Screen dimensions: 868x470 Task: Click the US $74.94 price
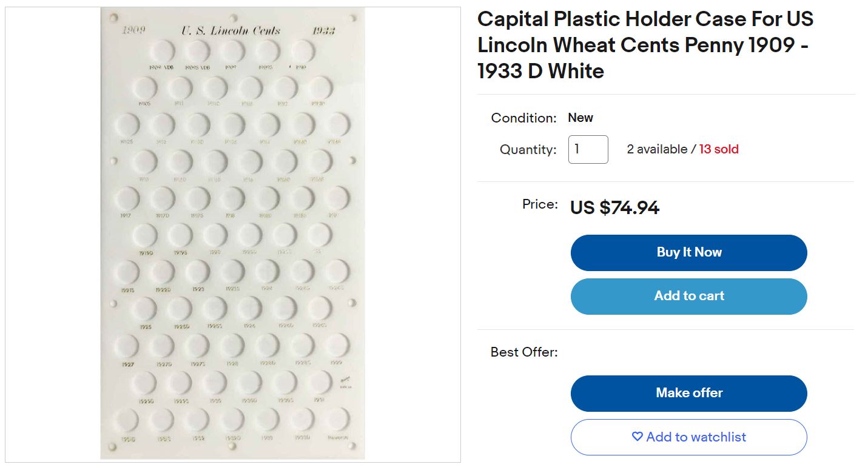614,208
